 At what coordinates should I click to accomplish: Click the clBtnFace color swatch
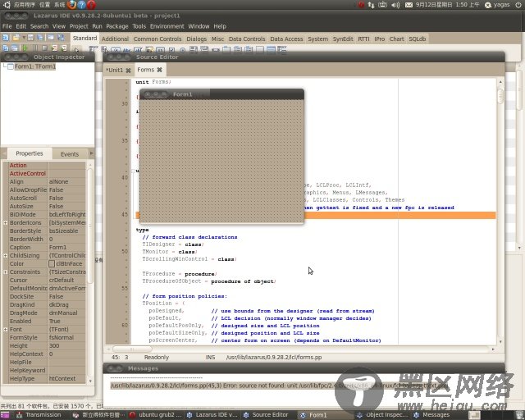click(x=52, y=263)
